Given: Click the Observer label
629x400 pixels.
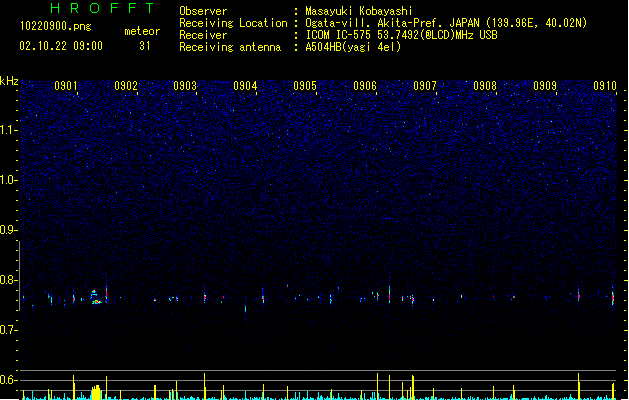Looking at the screenshot, I should (203, 11).
